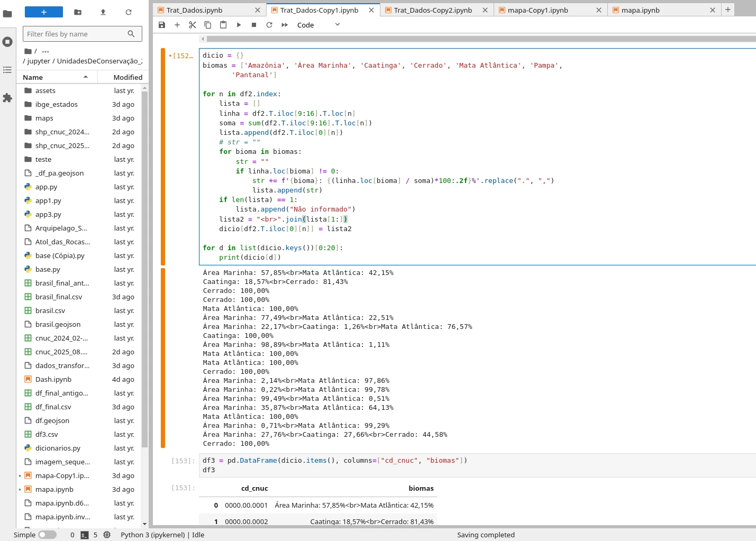756x541 pixels.
Task: Insert a new cell below using plus icon
Action: 177,25
